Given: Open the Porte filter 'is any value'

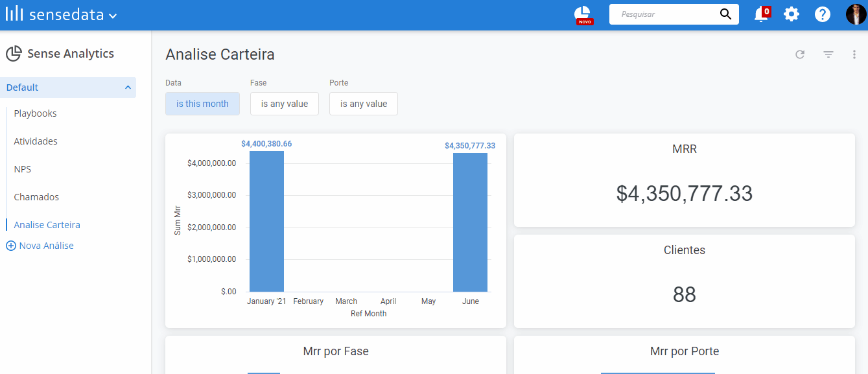Looking at the screenshot, I should pos(364,104).
